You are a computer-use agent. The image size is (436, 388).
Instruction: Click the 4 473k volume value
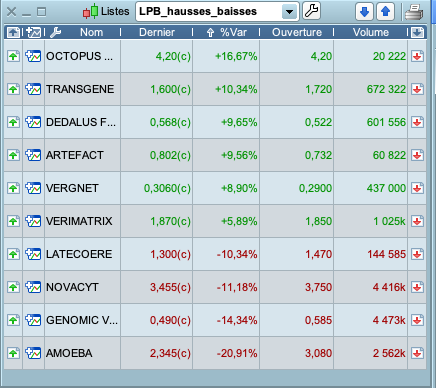[x=389, y=320]
